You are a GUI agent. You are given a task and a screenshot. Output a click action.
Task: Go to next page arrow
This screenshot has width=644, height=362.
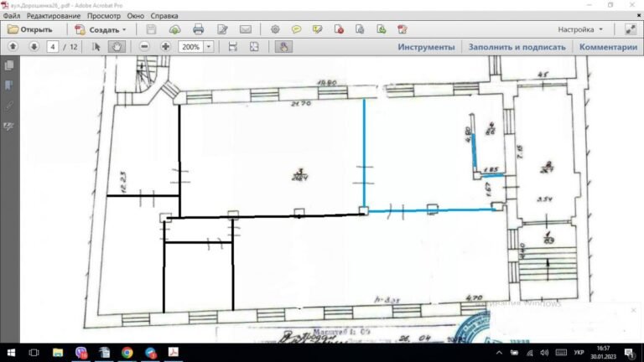pos(34,46)
